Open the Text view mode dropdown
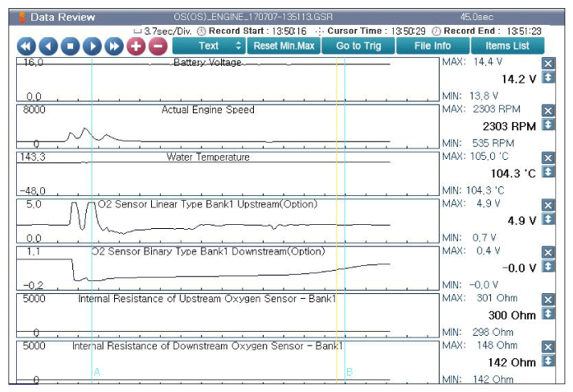 209,46
